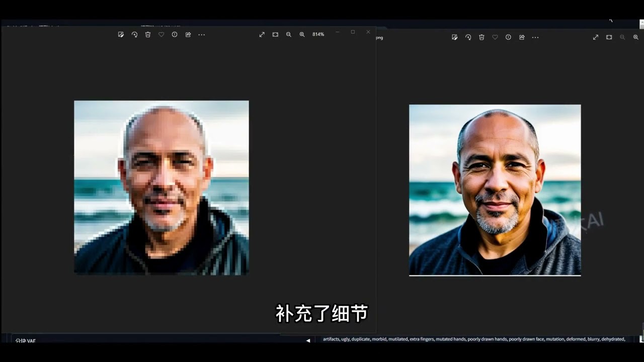Collapse the 分块 VAE panel arrow
This screenshot has height=362, width=644.
(x=308, y=340)
